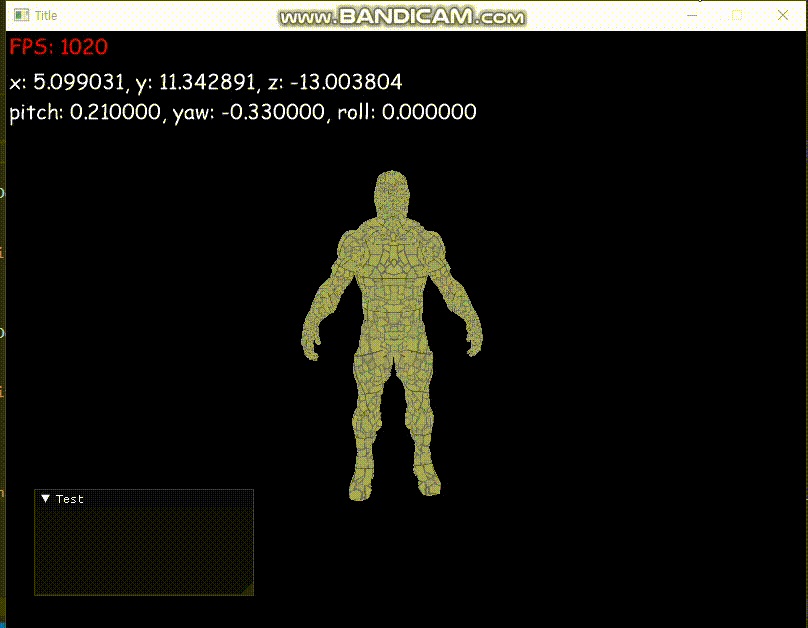Click the FPS: 1020 counter text
Viewport: 808px width, 628px height.
tap(58, 47)
